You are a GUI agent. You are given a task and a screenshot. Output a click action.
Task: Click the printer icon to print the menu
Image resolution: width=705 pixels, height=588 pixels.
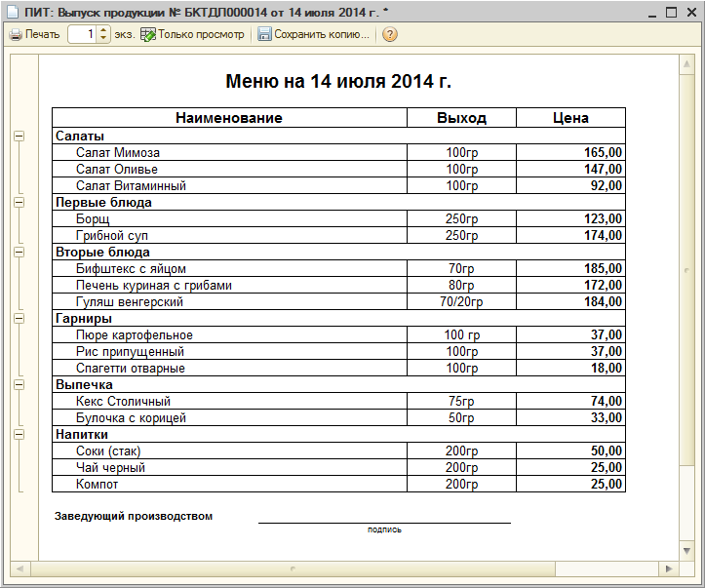[x=15, y=34]
